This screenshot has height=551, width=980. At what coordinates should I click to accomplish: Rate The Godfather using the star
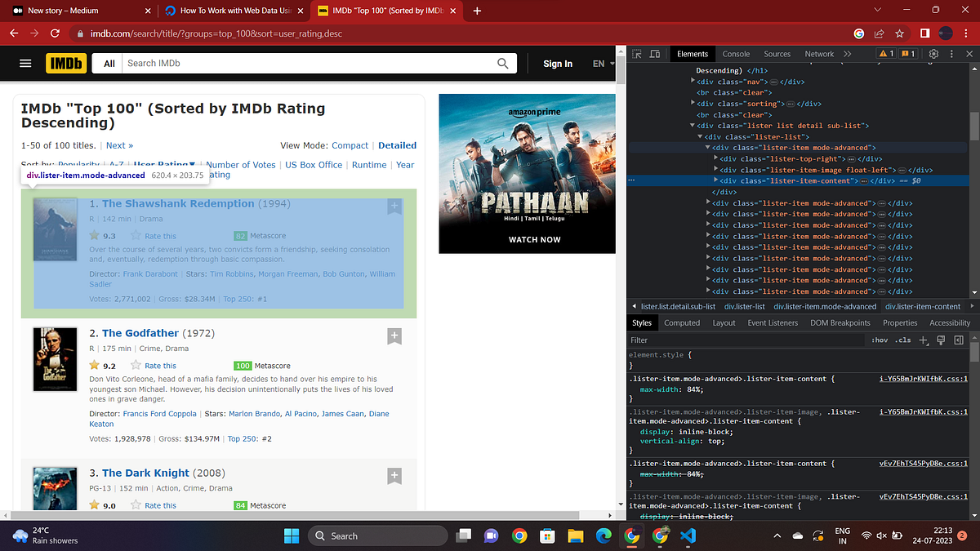pyautogui.click(x=136, y=366)
